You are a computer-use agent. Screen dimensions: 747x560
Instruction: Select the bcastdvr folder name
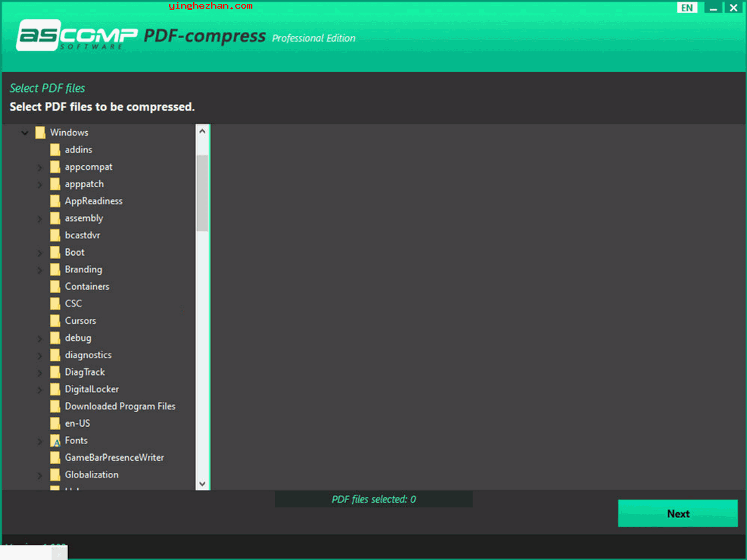click(x=83, y=236)
